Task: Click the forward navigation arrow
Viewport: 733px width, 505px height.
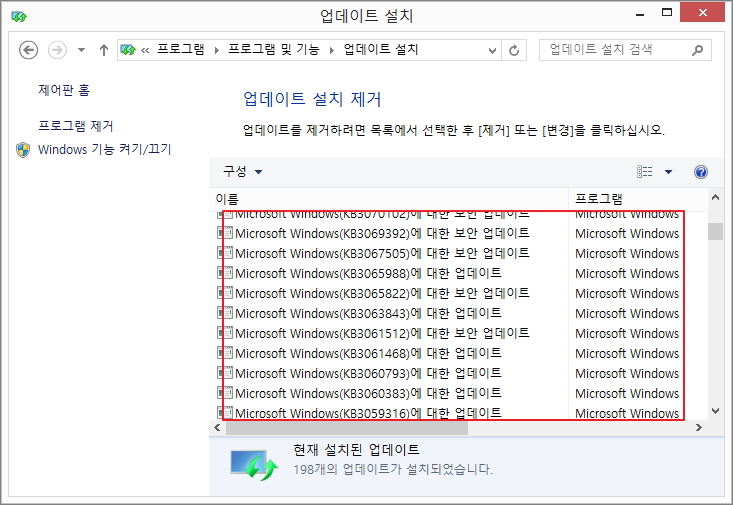Action: [x=57, y=50]
